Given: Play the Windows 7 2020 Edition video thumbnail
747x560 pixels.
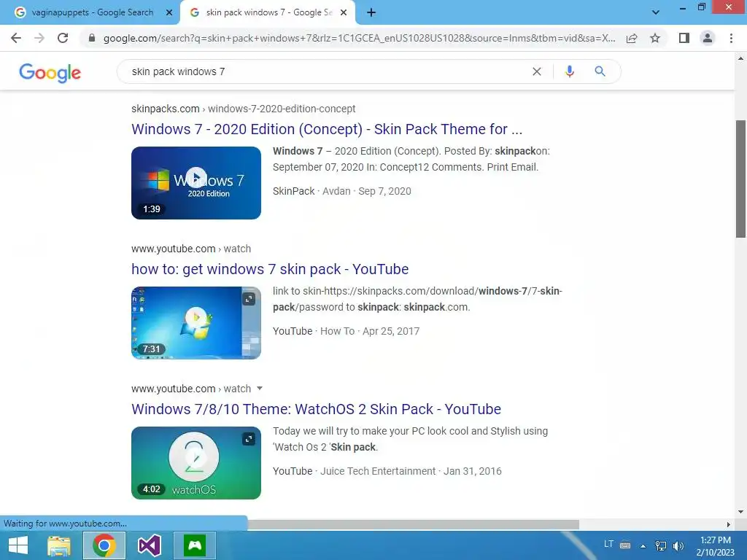Looking at the screenshot, I should tap(196, 183).
